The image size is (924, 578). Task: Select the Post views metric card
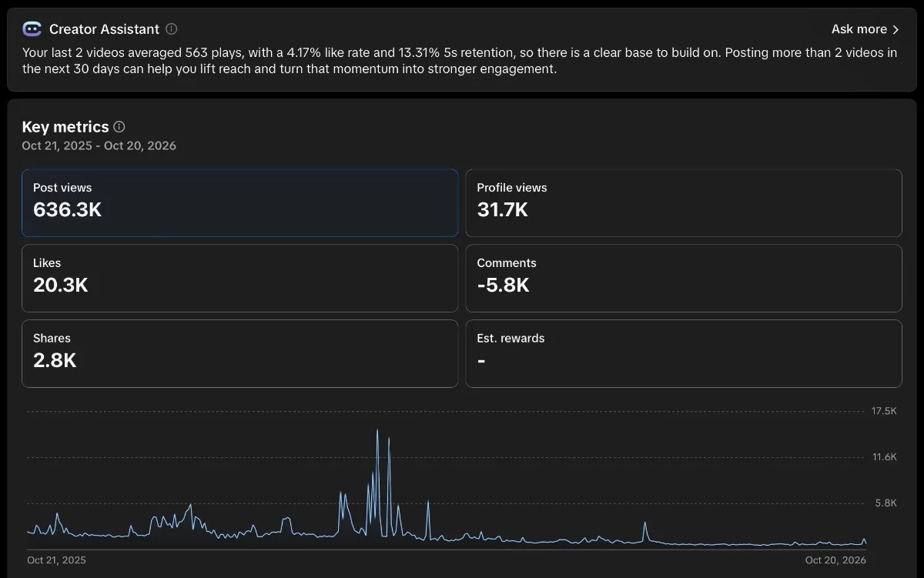(240, 203)
